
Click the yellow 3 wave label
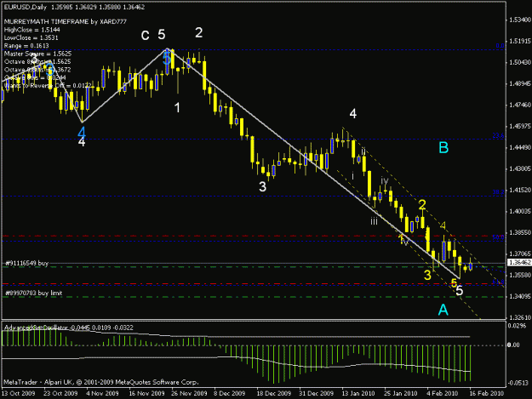click(427, 275)
